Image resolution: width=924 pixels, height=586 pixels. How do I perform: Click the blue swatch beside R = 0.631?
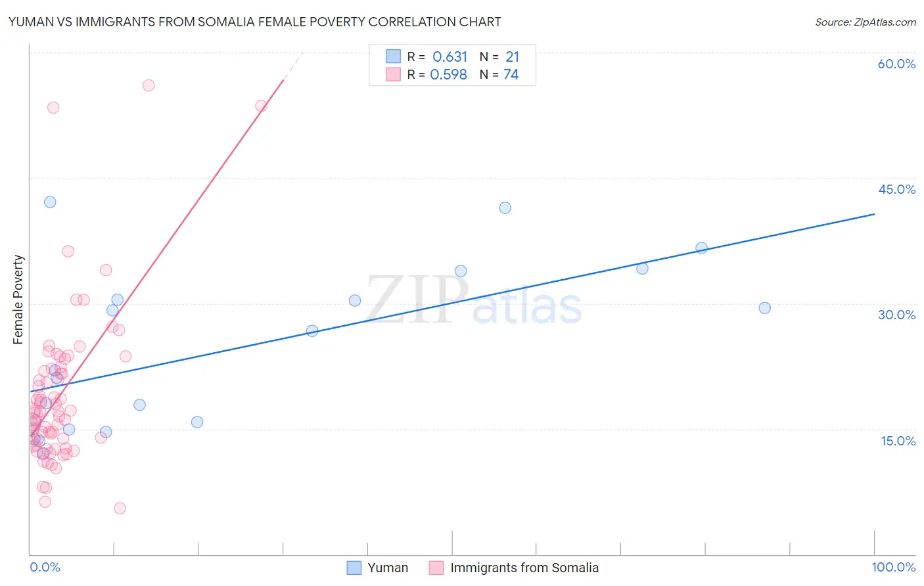coord(393,56)
